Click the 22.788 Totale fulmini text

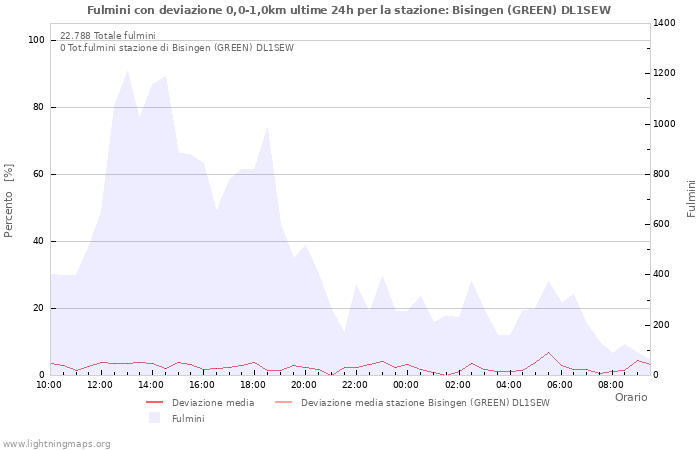tap(107, 35)
